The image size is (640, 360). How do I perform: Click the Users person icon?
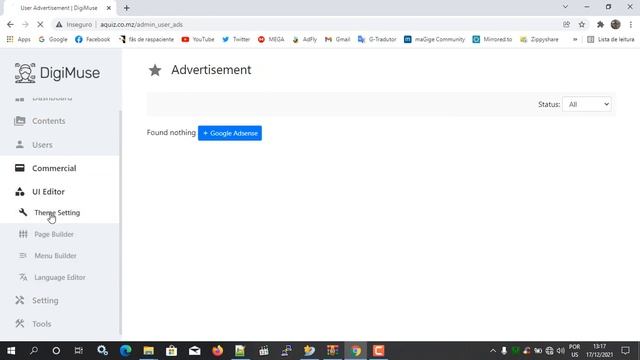[20, 144]
